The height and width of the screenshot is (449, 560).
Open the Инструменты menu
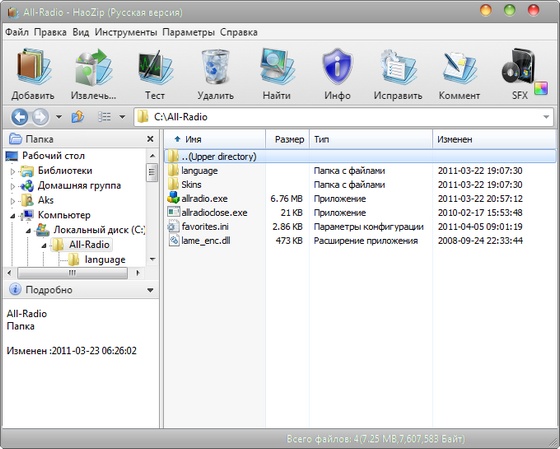click(126, 32)
